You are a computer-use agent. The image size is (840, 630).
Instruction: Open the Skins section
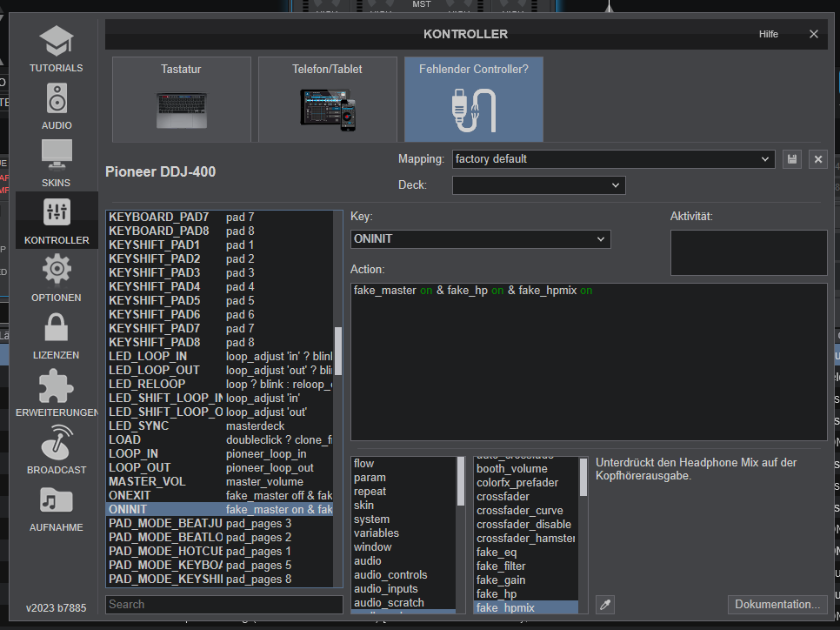click(57, 164)
